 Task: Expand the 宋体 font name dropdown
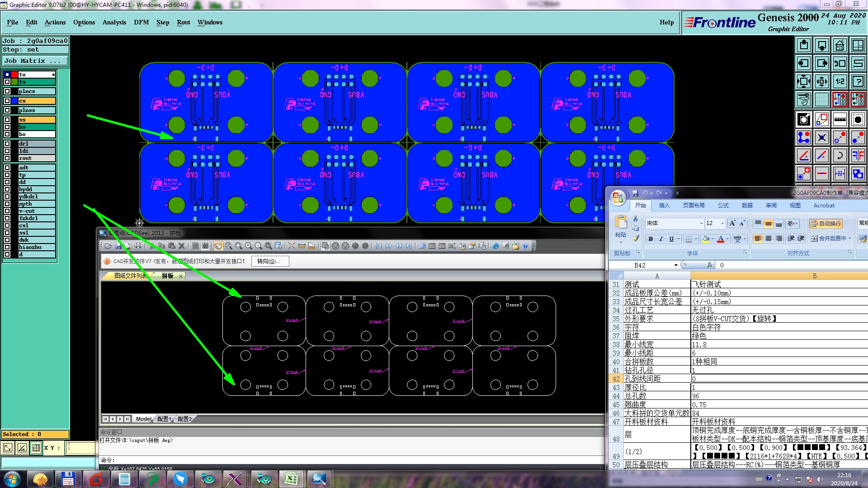click(701, 223)
